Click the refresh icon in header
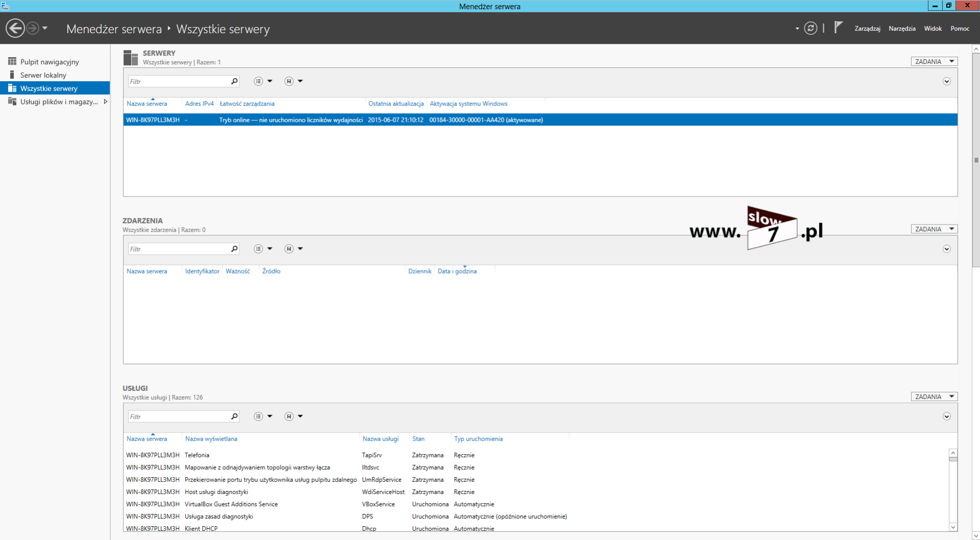Image resolution: width=980 pixels, height=540 pixels. (811, 28)
